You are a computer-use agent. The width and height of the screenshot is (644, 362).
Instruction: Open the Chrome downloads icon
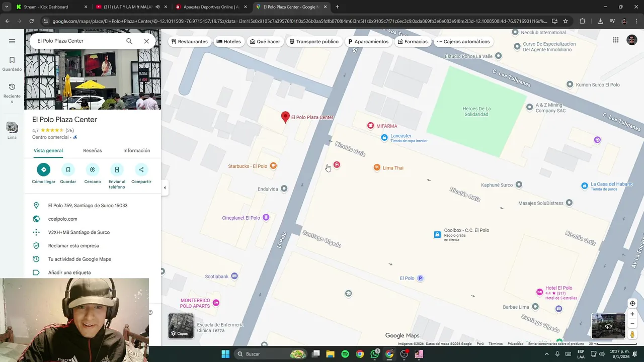(x=600, y=21)
